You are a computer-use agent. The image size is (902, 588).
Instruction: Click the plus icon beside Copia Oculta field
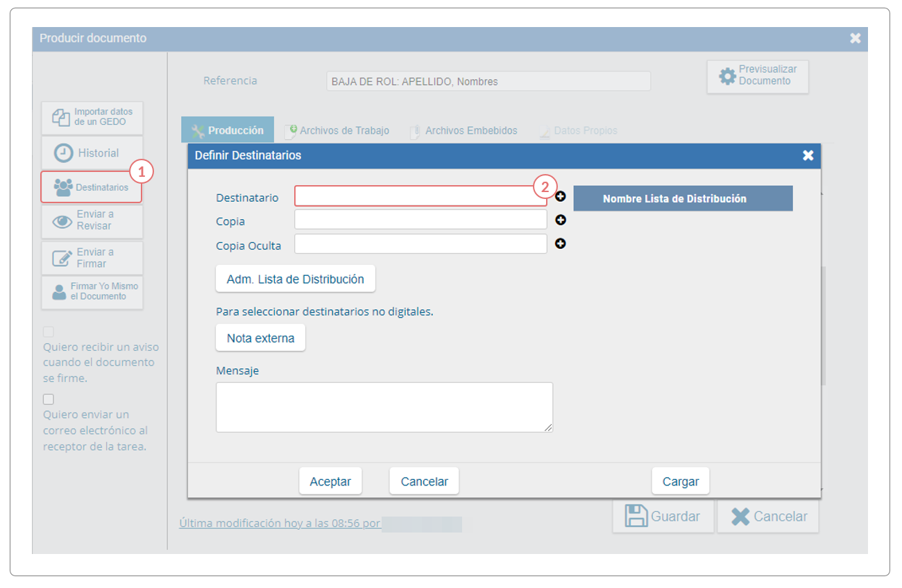click(561, 243)
